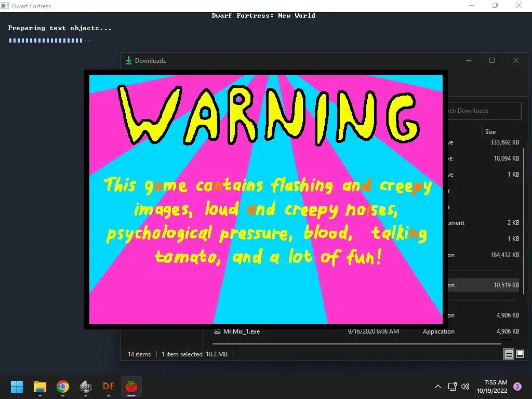
Task: Select the tomato game icon on taskbar
Action: [131, 386]
